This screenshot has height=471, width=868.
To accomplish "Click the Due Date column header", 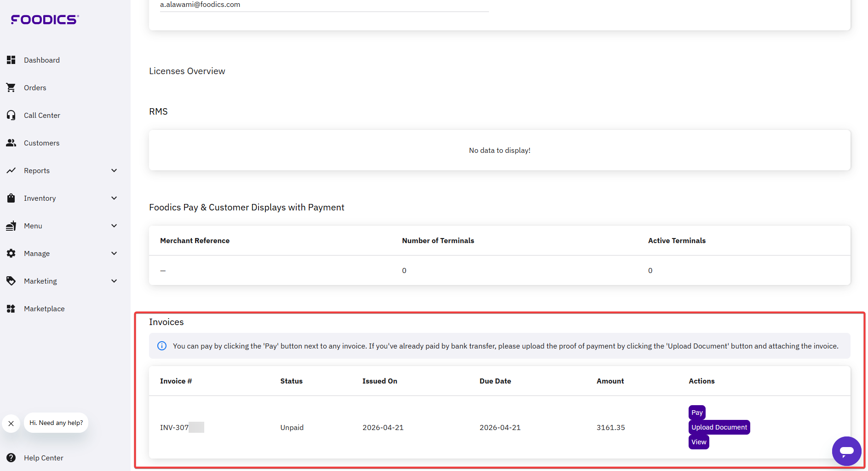I will (495, 381).
